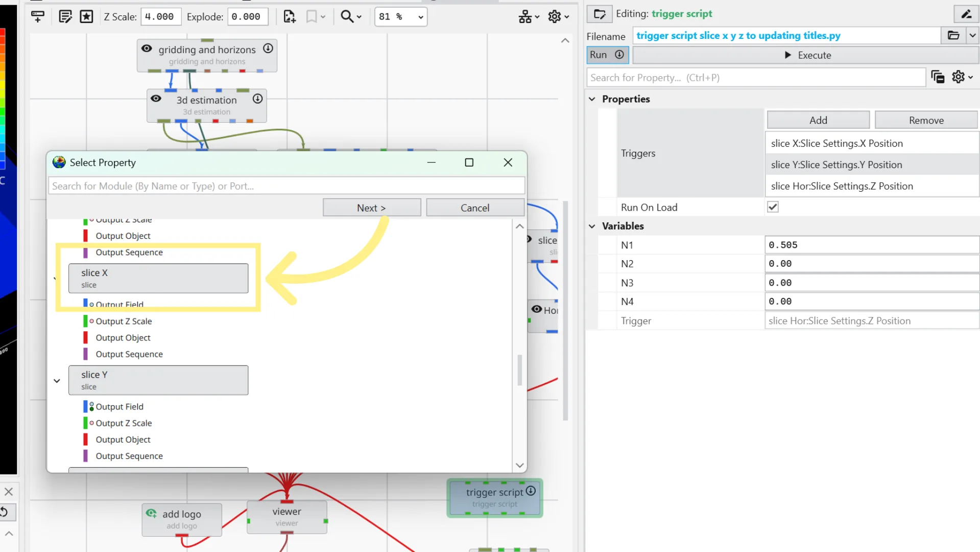Collapse the slice Y tree node
This screenshot has width=980, height=552.
pyautogui.click(x=57, y=381)
